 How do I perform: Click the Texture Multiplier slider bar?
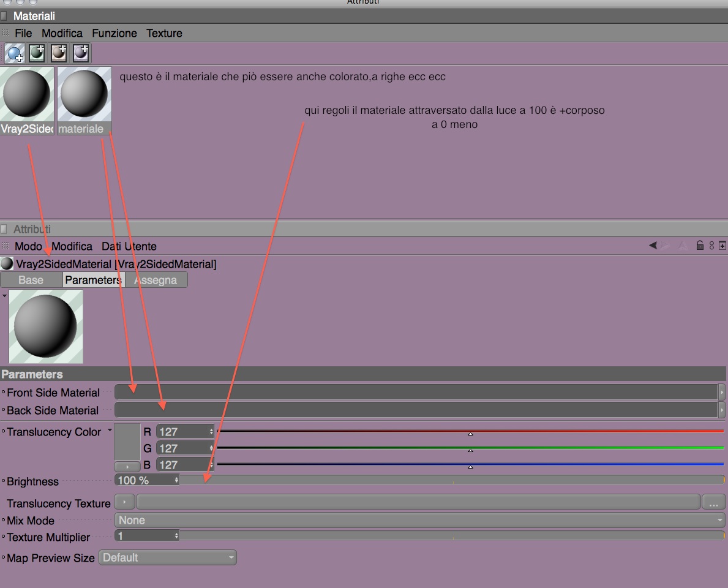pyautogui.click(x=452, y=536)
